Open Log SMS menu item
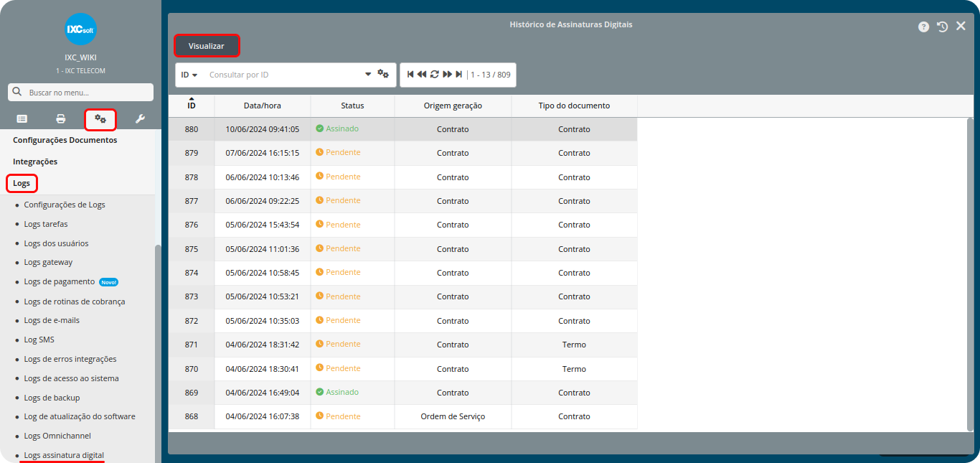 point(39,340)
